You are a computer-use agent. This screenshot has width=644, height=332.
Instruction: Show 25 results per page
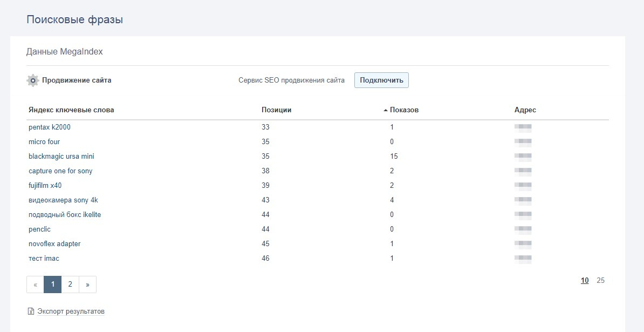tap(601, 280)
